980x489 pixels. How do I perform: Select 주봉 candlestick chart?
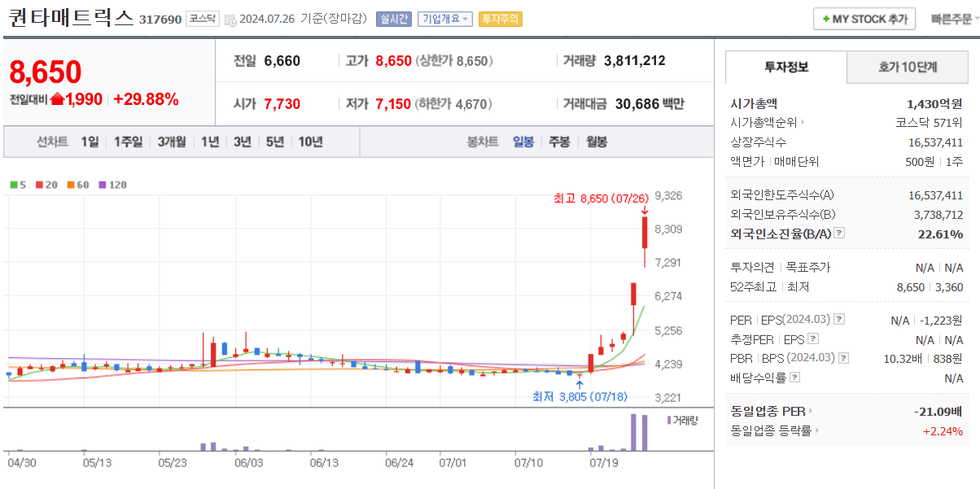[x=559, y=142]
